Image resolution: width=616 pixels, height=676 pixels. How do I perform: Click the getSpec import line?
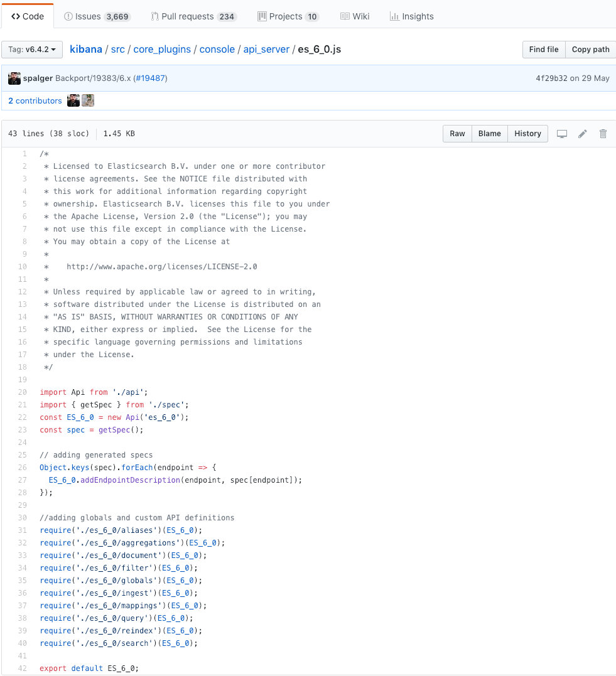(114, 405)
